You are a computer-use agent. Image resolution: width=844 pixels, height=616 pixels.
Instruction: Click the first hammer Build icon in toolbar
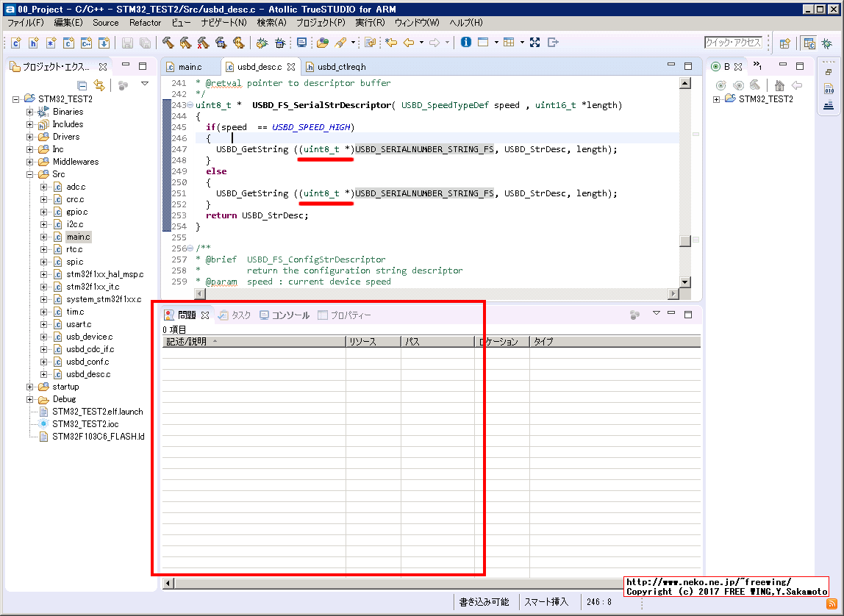[168, 43]
